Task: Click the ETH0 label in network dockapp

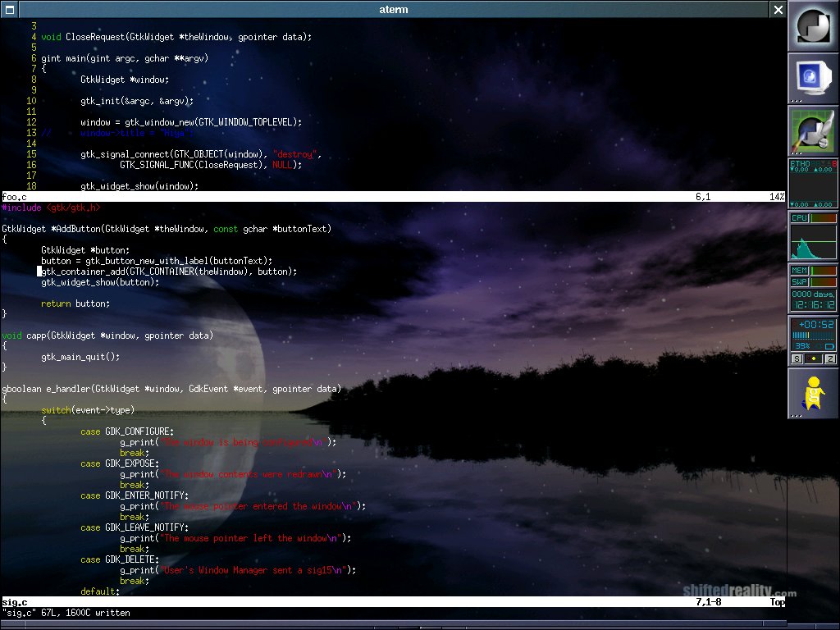Action: (x=800, y=163)
